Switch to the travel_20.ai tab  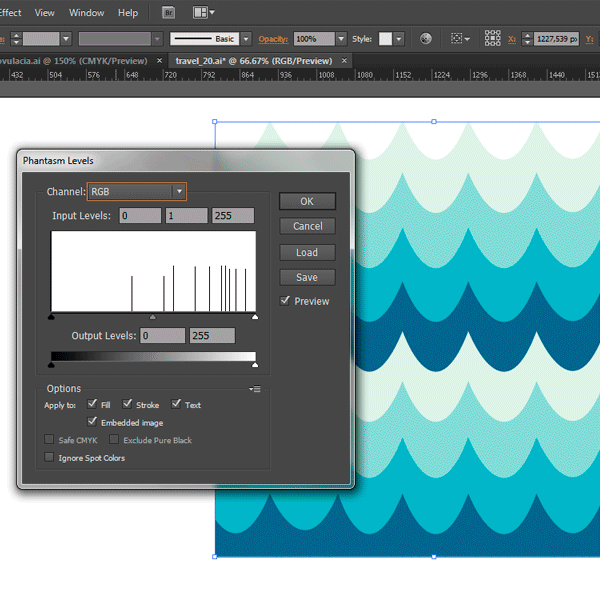pos(254,61)
